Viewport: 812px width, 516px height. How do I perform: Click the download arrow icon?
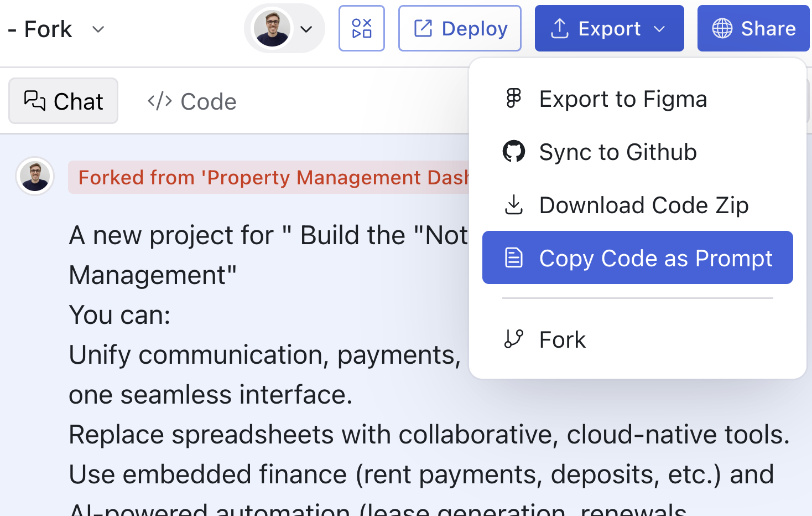(514, 205)
